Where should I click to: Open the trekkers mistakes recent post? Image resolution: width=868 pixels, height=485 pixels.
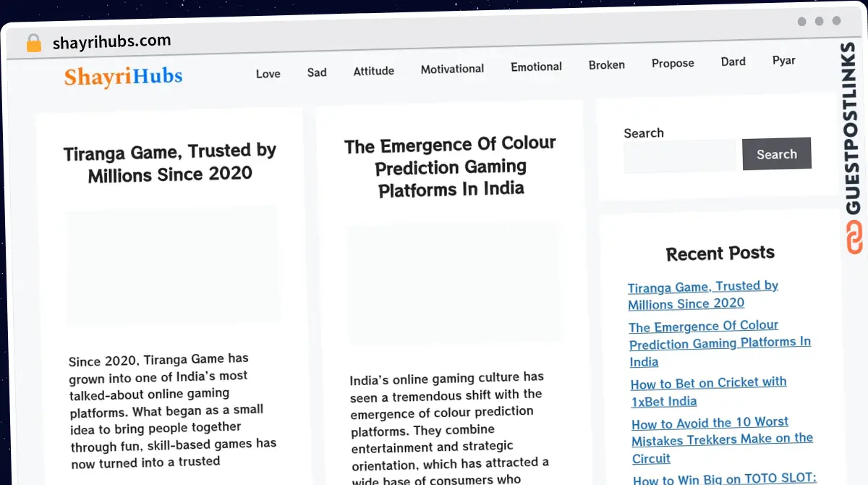pyautogui.click(x=722, y=440)
